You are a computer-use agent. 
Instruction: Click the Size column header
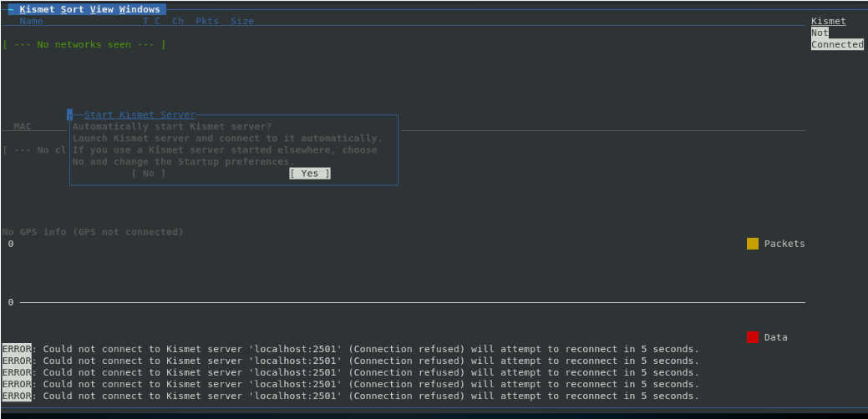tap(242, 21)
